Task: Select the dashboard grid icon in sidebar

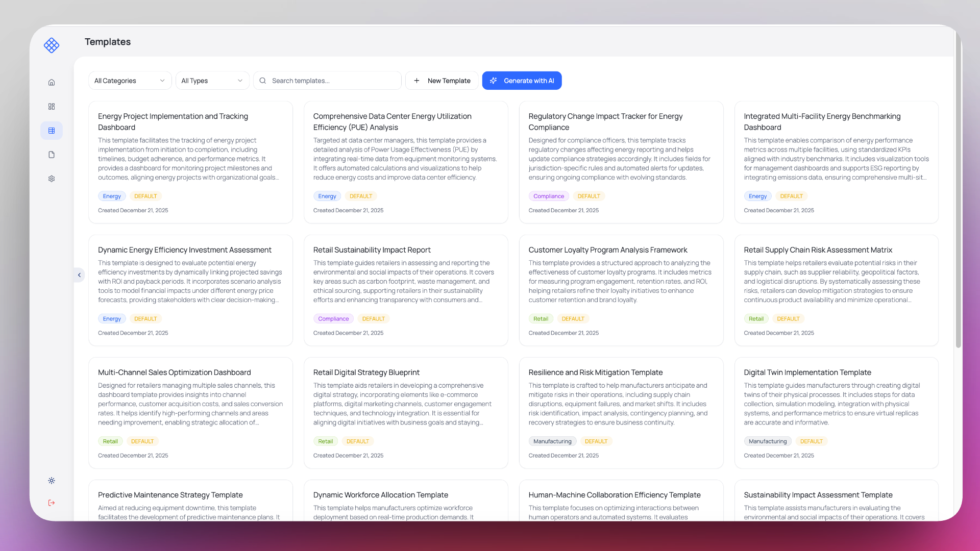Action: click(x=51, y=106)
